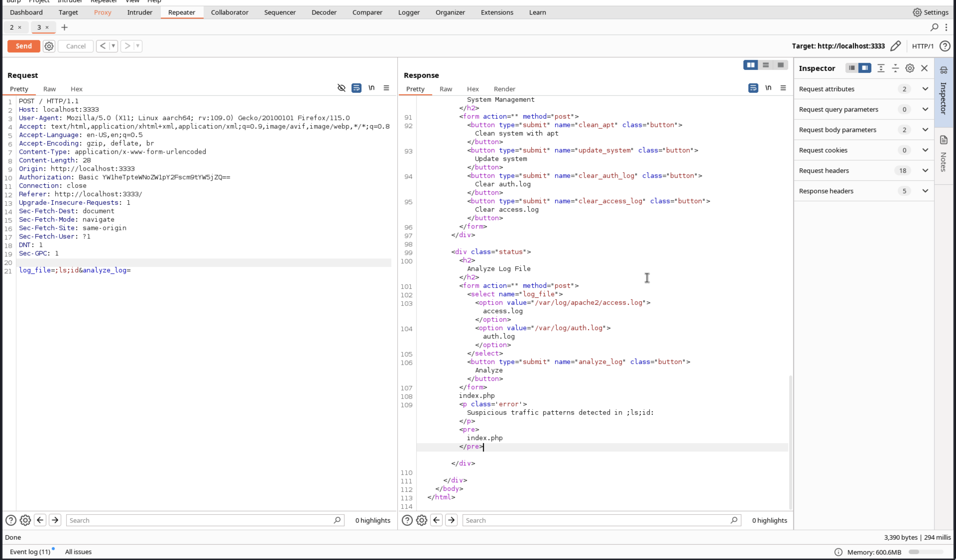Click the request settings gear beside Send
This screenshot has height=560, width=956.
49,46
